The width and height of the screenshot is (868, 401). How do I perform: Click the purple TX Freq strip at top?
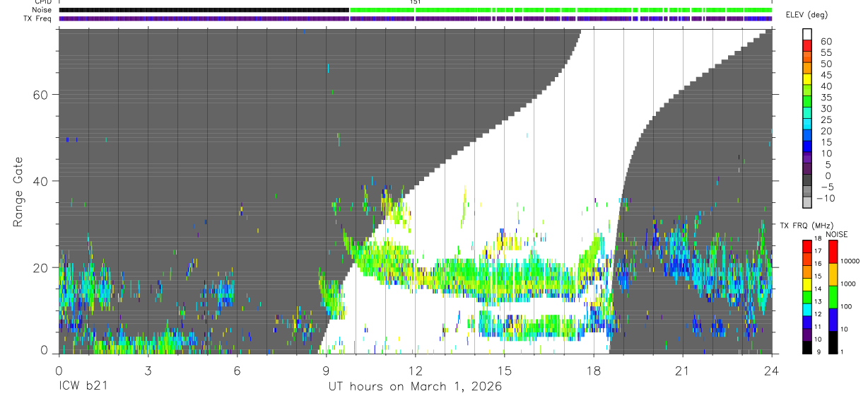pos(415,18)
